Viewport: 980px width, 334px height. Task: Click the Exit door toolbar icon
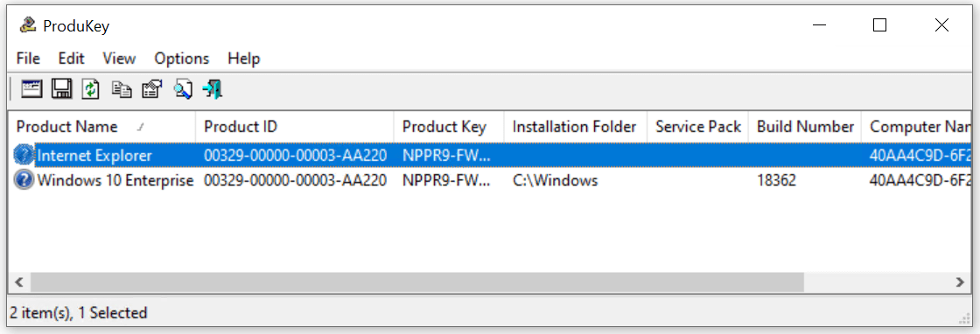click(213, 89)
